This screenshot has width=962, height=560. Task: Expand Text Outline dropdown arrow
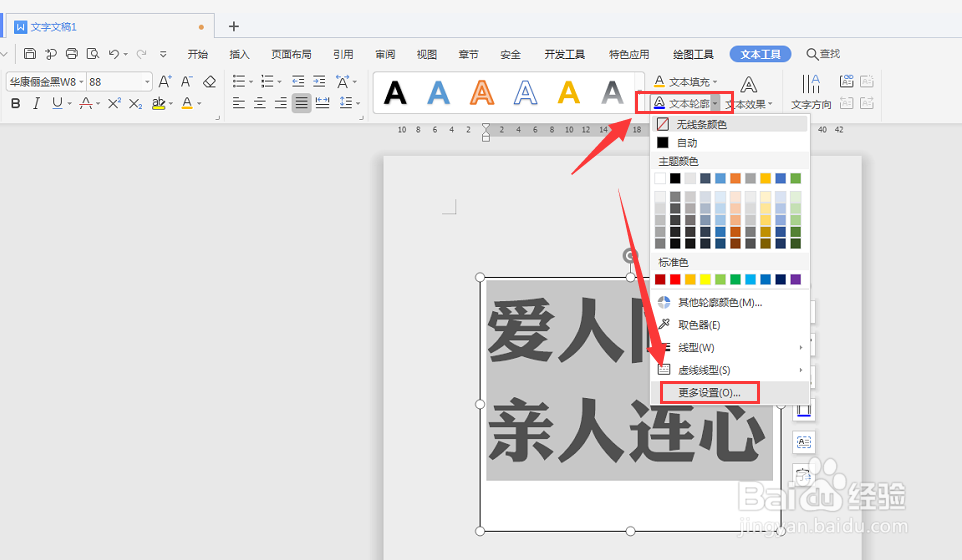(x=715, y=104)
